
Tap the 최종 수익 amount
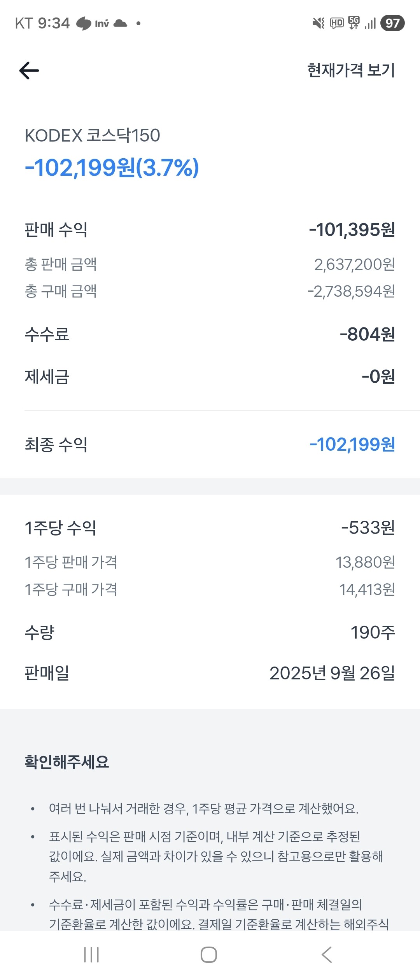[352, 444]
